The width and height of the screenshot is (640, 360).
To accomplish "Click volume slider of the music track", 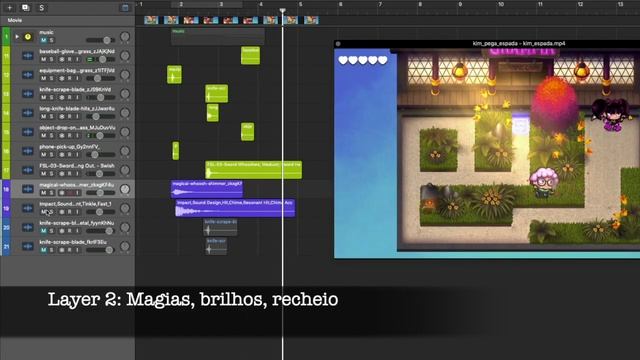I will 100,40.
